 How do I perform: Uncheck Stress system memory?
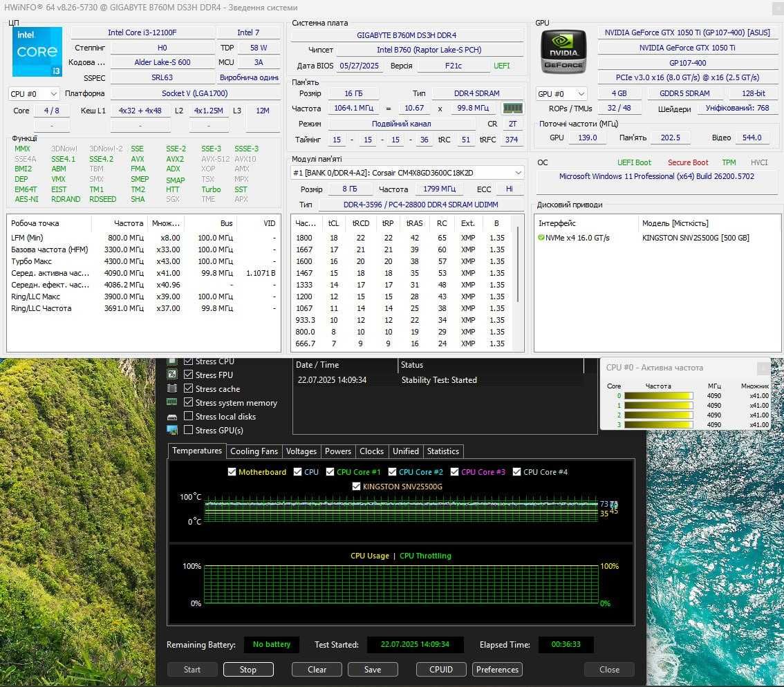pos(189,402)
